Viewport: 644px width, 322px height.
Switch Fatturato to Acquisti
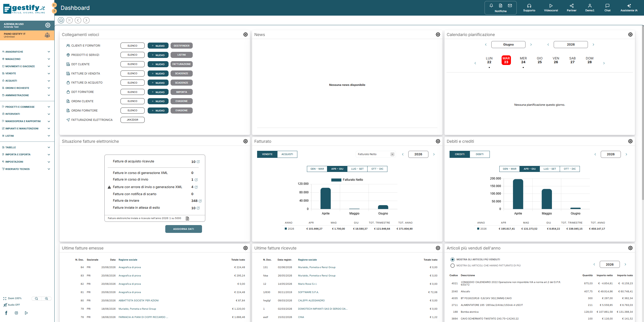287,154
